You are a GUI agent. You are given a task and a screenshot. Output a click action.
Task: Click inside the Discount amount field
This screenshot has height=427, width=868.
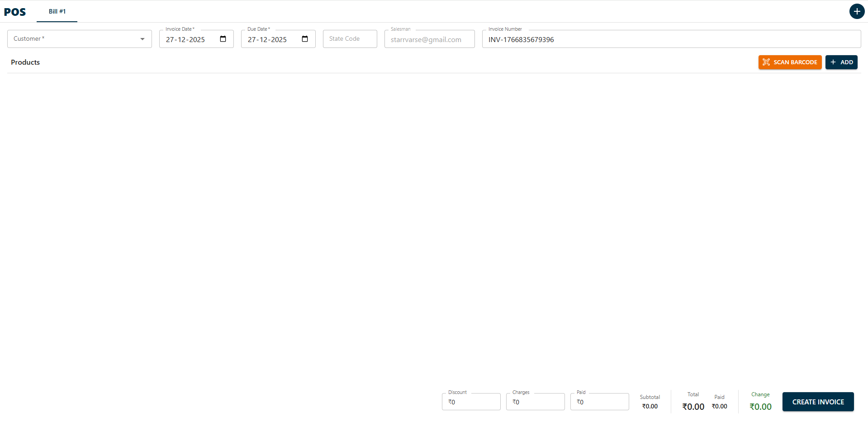point(470,402)
